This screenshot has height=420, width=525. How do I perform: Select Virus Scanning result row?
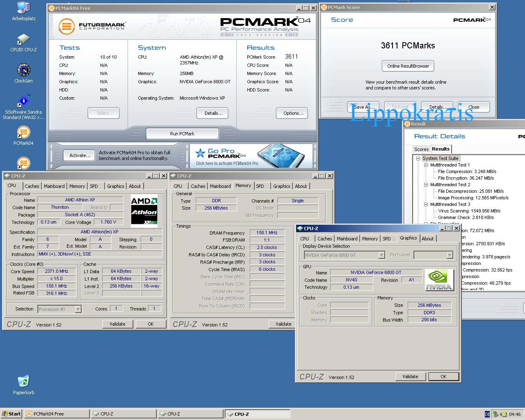[469, 211]
